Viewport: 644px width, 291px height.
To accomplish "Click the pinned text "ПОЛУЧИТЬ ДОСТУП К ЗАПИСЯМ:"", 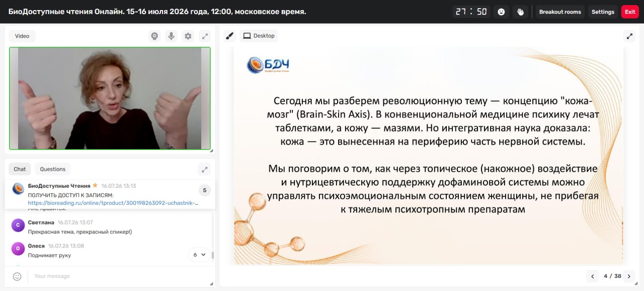I will (71, 195).
